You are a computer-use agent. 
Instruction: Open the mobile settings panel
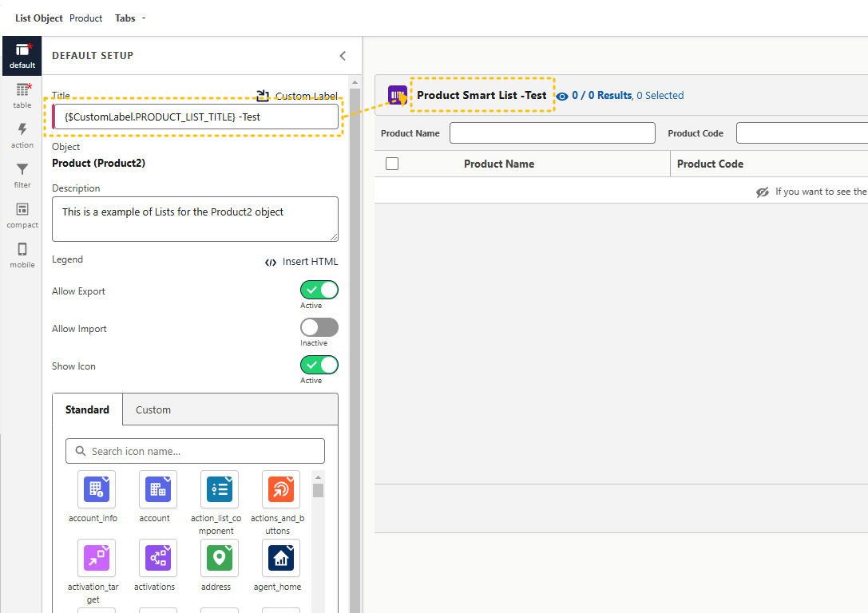click(22, 255)
